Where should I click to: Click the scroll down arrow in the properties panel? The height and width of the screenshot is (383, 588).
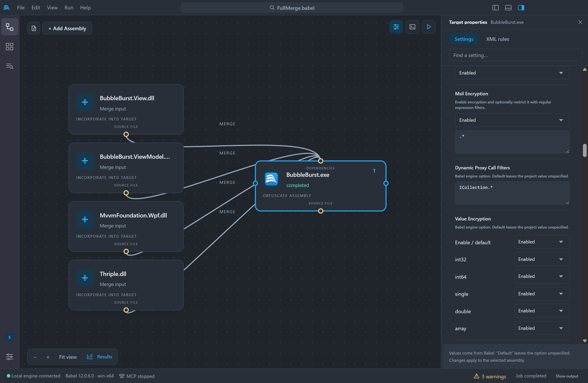[x=585, y=341]
